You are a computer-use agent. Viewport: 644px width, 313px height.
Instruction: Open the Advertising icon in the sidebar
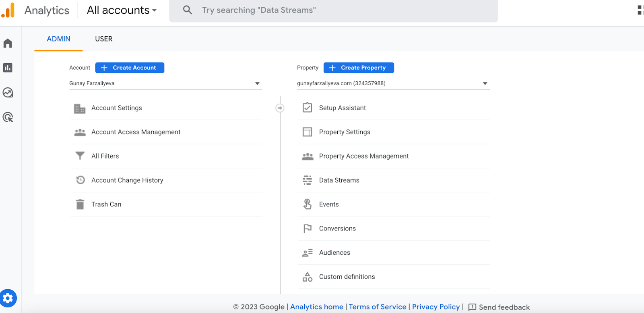point(8,117)
